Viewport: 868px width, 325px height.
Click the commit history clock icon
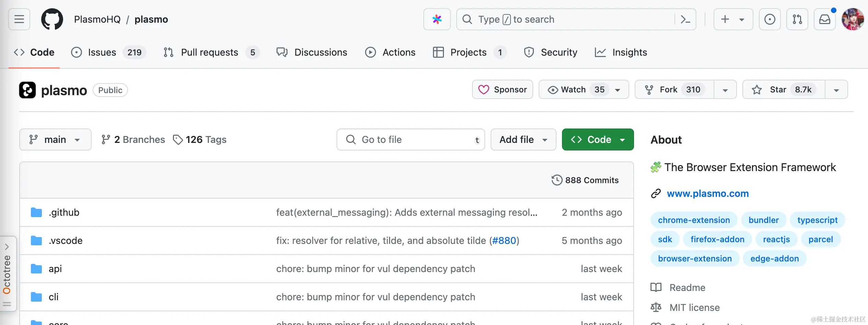click(557, 180)
